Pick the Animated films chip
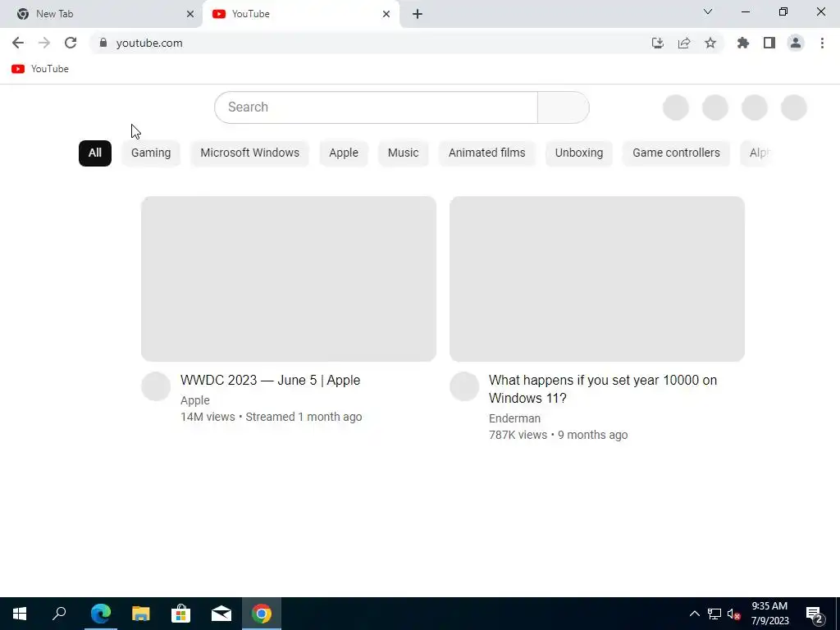The image size is (840, 630). click(x=487, y=153)
